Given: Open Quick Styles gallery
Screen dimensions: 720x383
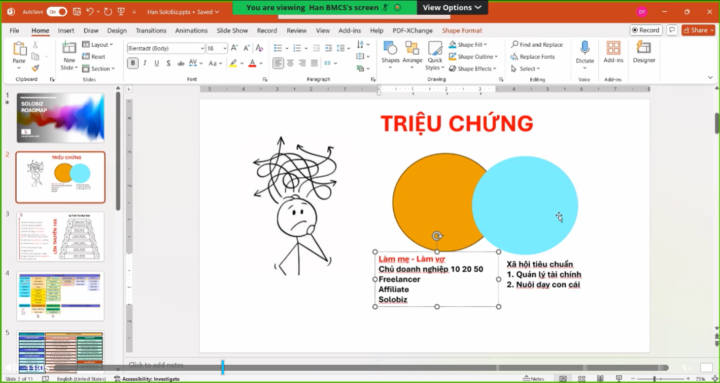Looking at the screenshot, I should [x=434, y=56].
